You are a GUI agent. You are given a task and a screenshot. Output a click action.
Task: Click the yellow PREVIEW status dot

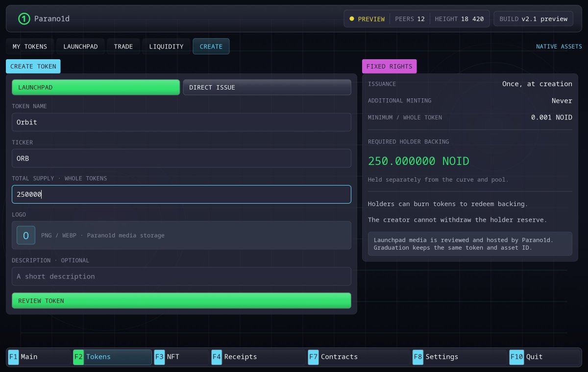(351, 19)
